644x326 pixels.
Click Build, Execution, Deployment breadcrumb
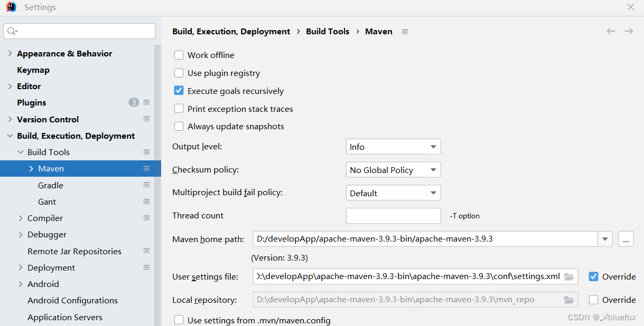point(231,31)
